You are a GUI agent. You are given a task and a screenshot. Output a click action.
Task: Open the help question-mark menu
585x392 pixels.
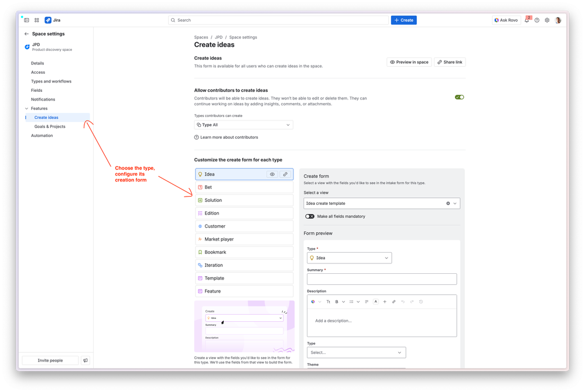(x=537, y=20)
